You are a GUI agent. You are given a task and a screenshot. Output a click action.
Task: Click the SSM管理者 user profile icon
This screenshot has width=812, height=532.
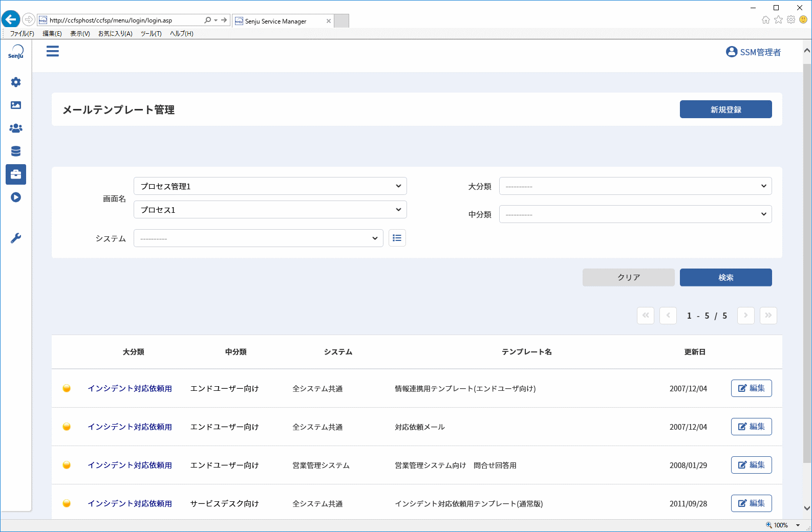point(732,52)
